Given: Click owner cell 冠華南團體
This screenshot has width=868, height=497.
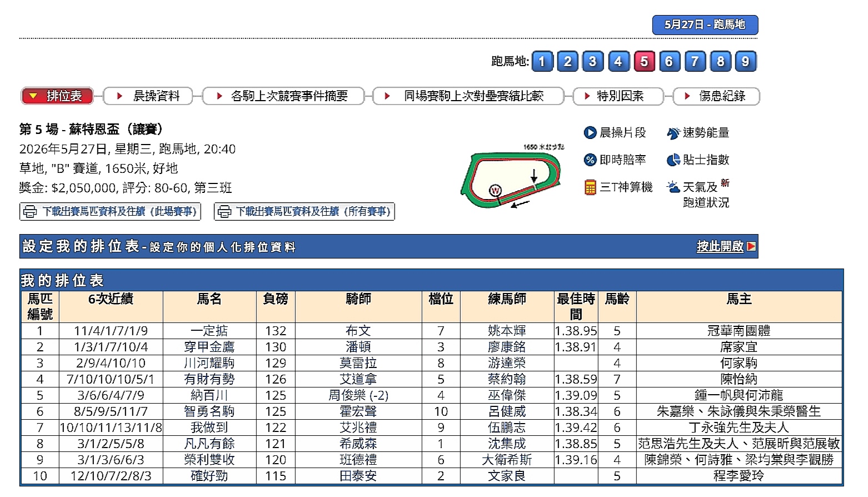Looking at the screenshot, I should point(739,331).
